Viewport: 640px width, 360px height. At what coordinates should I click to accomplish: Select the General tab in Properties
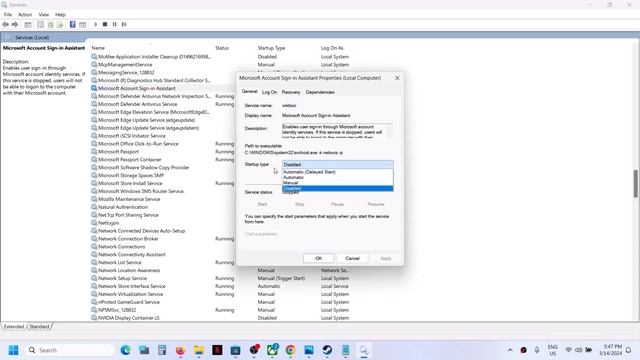pos(249,91)
